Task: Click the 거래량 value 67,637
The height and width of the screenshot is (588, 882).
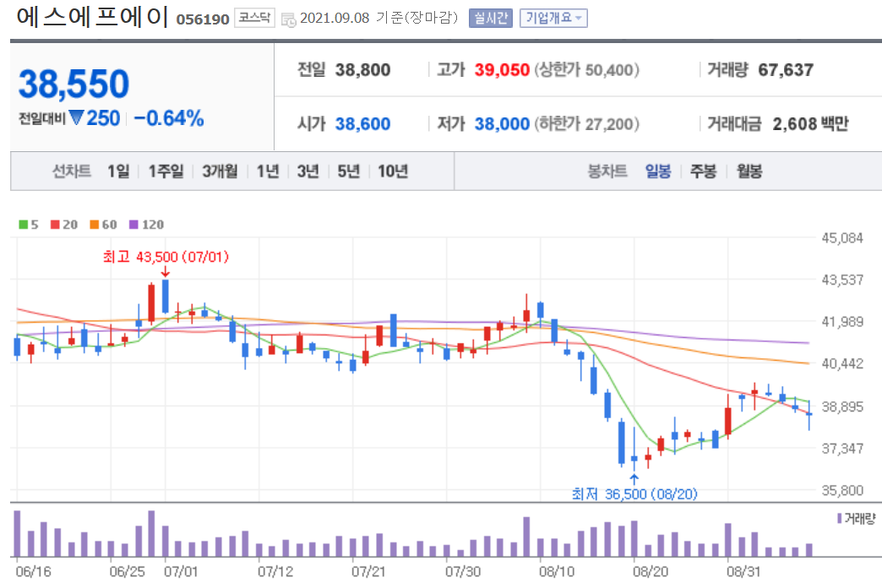Action: [x=786, y=70]
